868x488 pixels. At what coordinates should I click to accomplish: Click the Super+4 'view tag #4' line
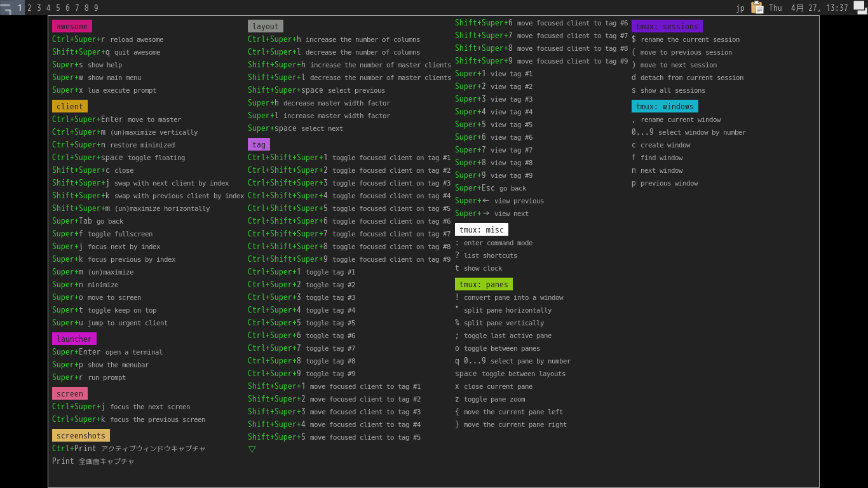pos(494,112)
